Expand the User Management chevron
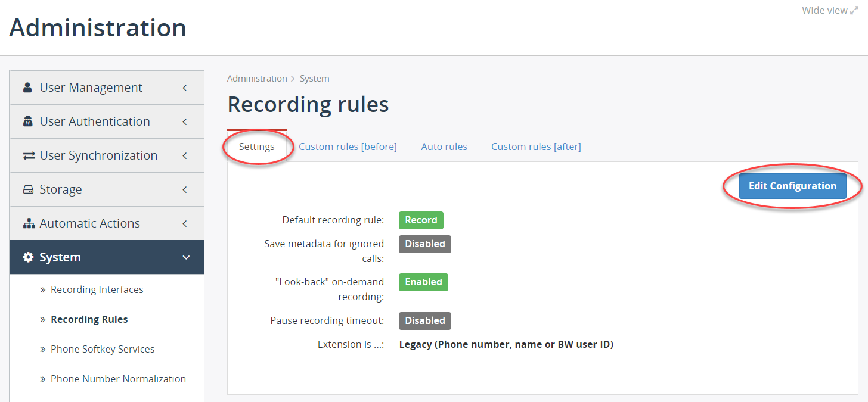Screen dimensions: 868x402 pyautogui.click(x=185, y=88)
